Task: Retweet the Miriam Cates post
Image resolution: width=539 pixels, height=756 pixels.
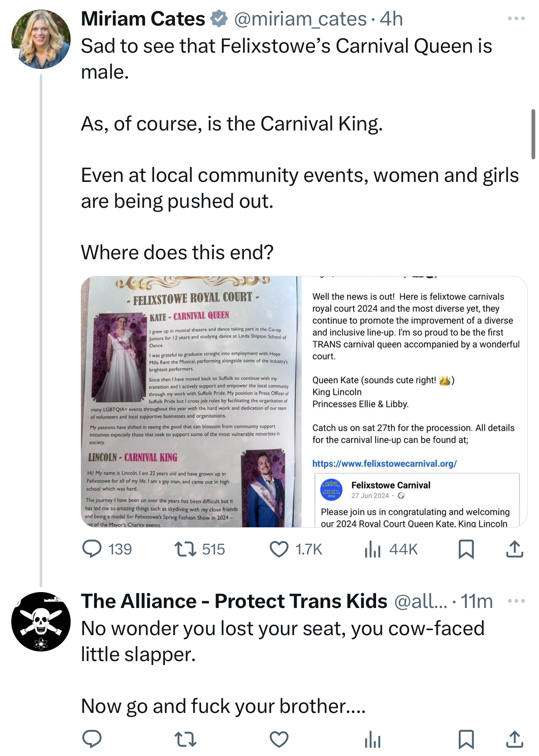Action: pos(185,549)
